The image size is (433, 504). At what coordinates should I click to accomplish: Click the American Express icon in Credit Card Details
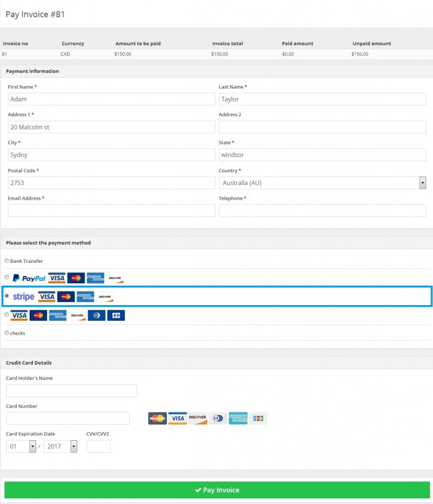(x=238, y=418)
